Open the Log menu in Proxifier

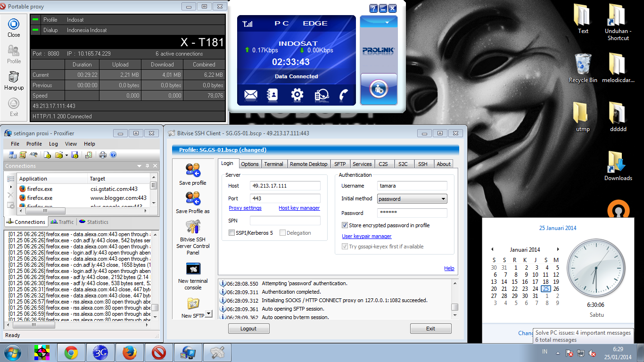click(53, 144)
